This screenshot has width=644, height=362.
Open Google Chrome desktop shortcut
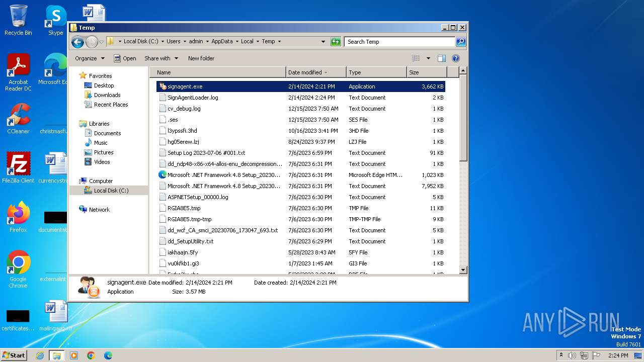[18, 269]
